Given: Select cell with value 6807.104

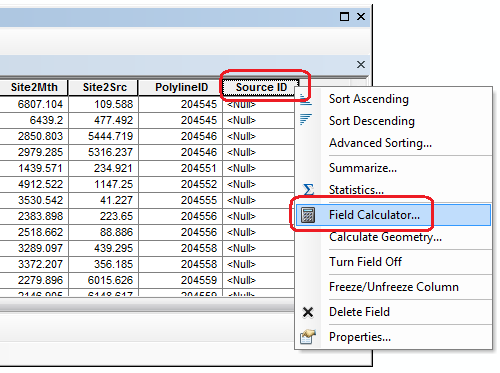Looking at the screenshot, I should (x=34, y=104).
